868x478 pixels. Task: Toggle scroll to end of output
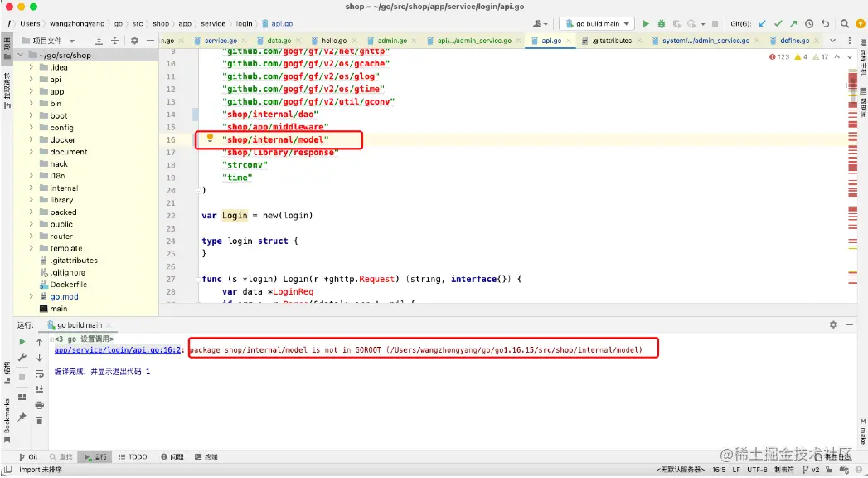[39, 389]
